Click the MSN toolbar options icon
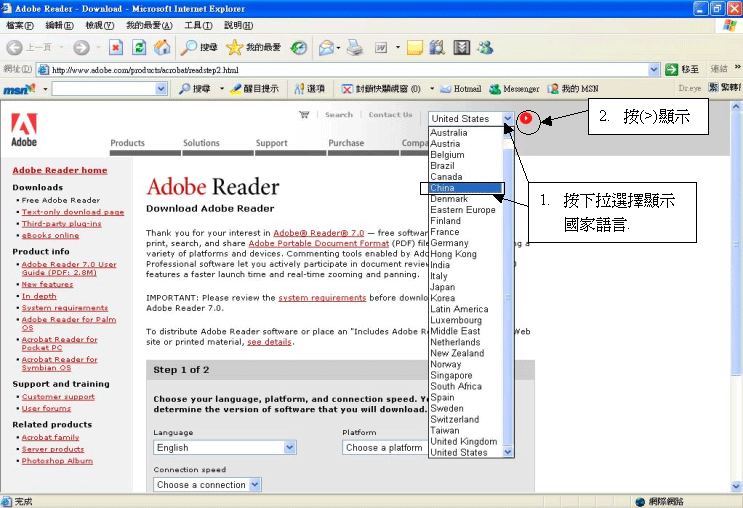743x508 pixels. tap(299, 89)
